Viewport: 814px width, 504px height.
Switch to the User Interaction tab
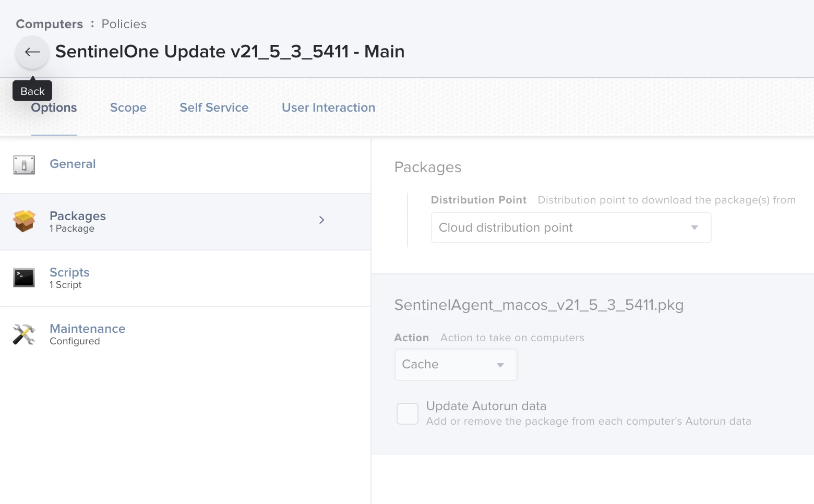[329, 107]
